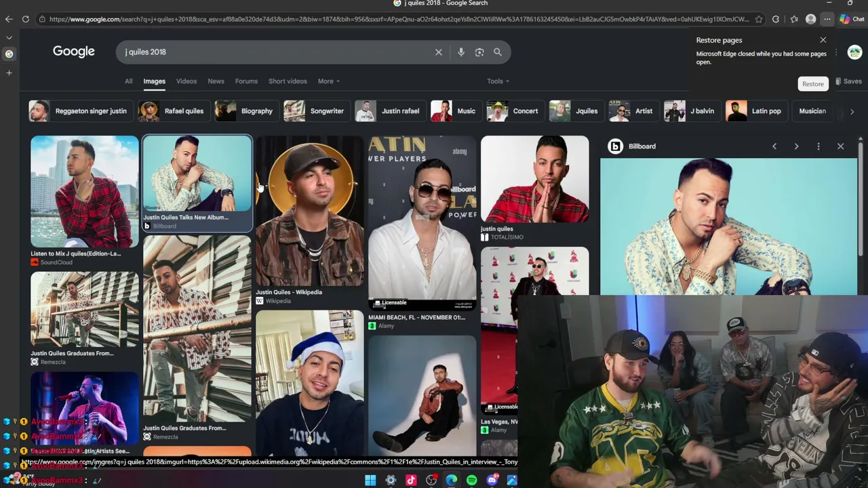
Task: Start voice search with the microphone icon
Action: 461,52
